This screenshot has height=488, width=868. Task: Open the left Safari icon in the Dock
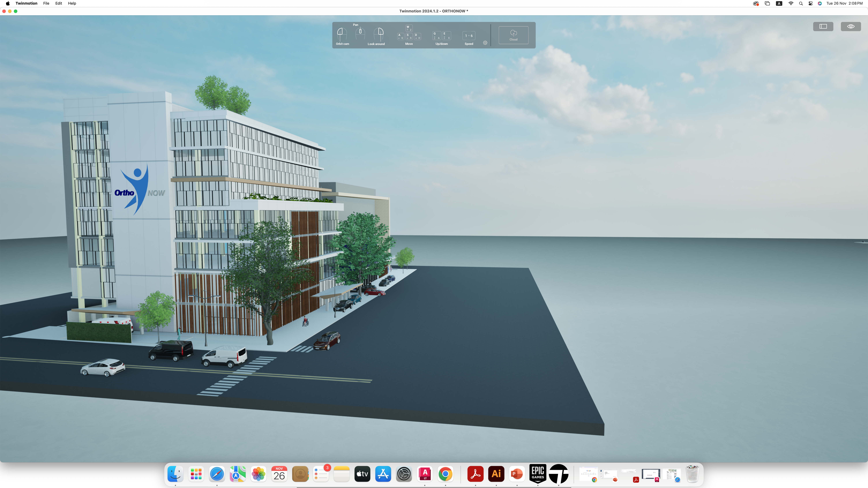pyautogui.click(x=217, y=474)
